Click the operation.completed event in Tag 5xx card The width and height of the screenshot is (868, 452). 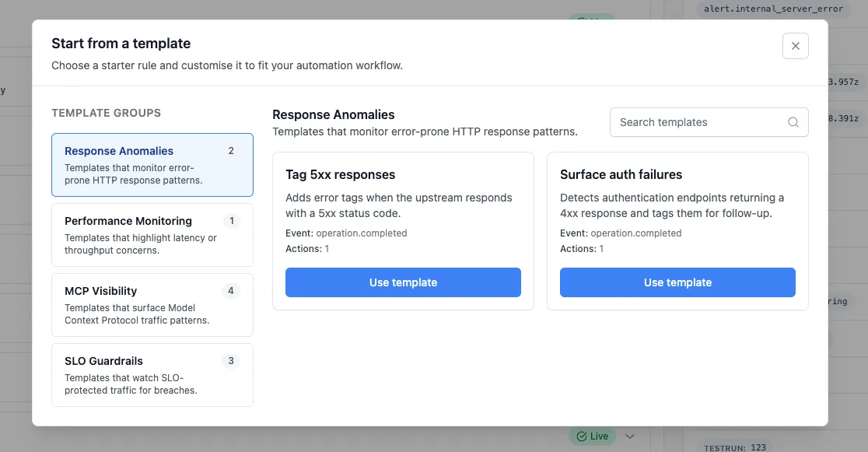click(x=361, y=233)
